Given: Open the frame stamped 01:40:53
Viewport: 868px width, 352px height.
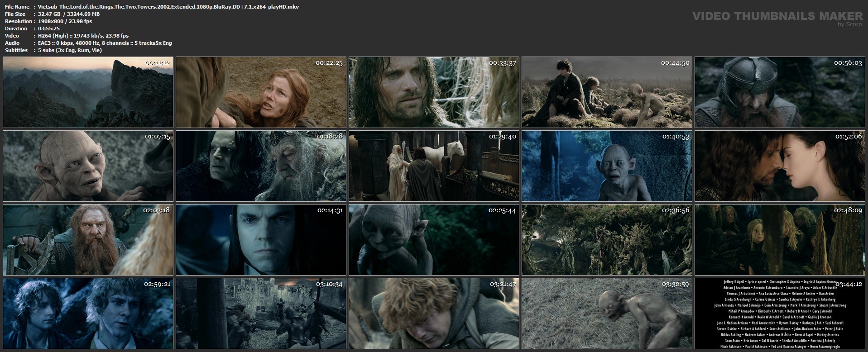Looking at the screenshot, I should [x=607, y=166].
